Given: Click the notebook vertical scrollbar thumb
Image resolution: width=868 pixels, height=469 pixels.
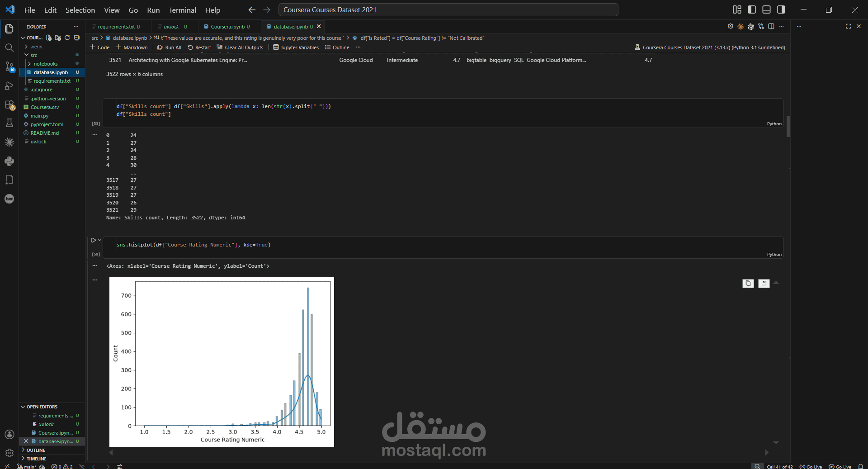Looking at the screenshot, I should click(788, 127).
